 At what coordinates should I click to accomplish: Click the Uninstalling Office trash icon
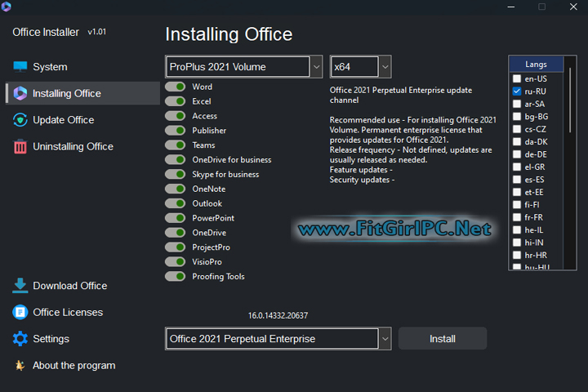click(x=20, y=147)
